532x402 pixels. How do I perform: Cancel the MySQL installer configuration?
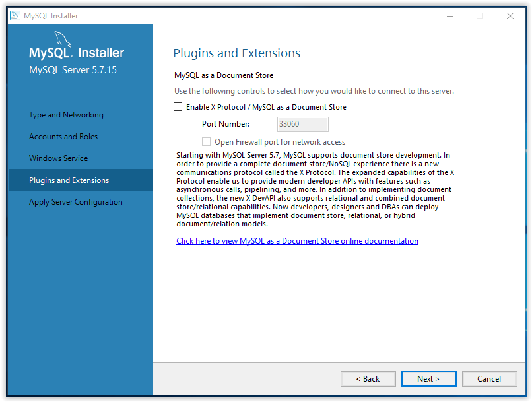tap(489, 379)
